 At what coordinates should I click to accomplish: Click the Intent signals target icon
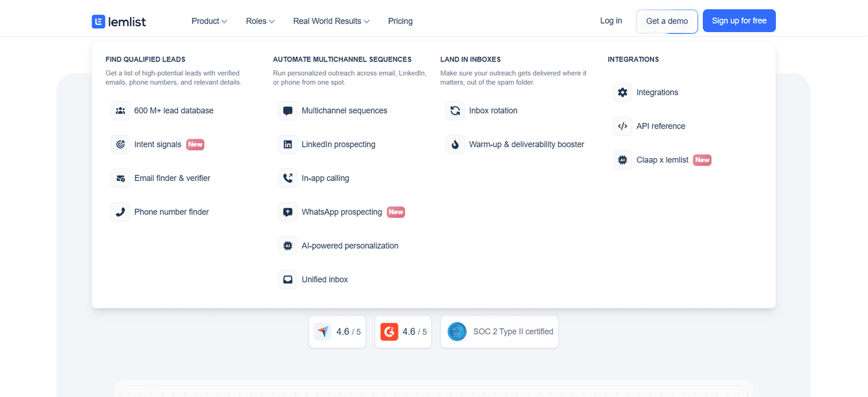[x=121, y=144]
